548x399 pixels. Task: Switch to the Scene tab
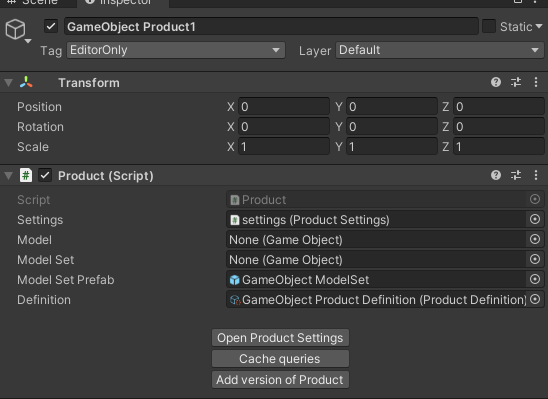point(34,2)
